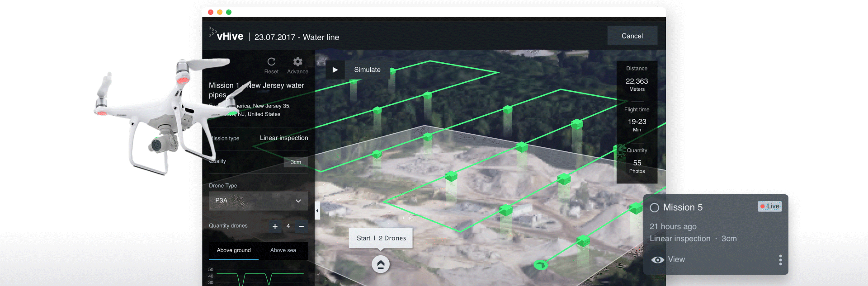The width and height of the screenshot is (868, 286).
Task: Click the altitude profile graph
Action: pos(260,277)
